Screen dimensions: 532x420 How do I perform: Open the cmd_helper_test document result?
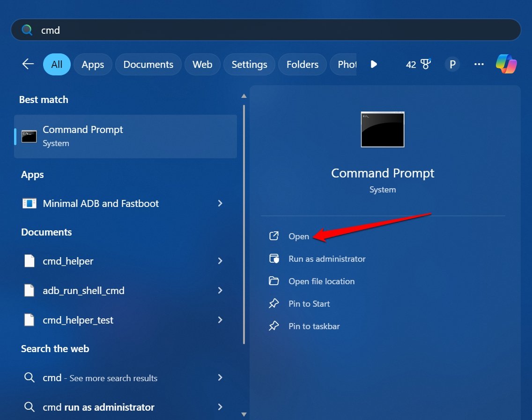(x=126, y=320)
